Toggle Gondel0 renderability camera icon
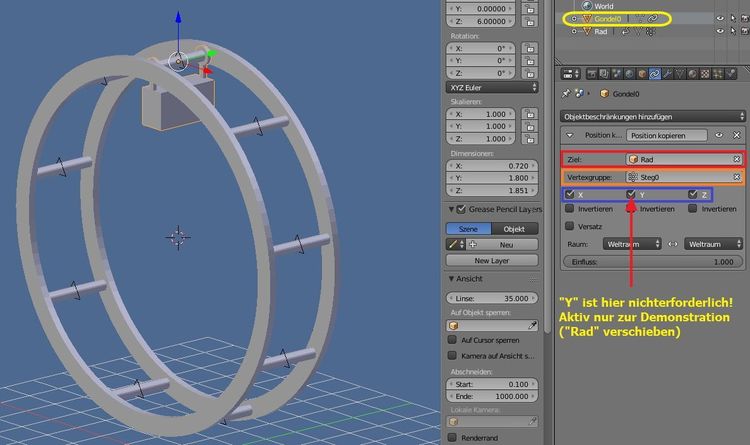Viewport: 750px width, 445px height. (x=745, y=19)
